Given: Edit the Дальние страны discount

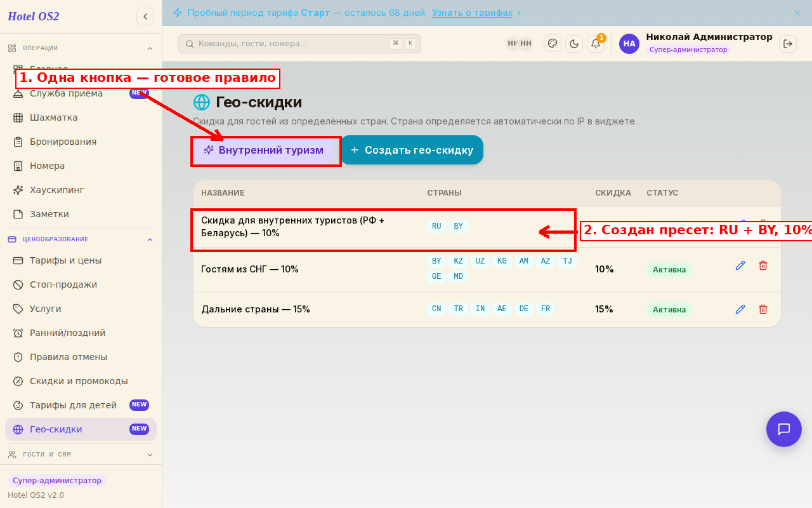Looking at the screenshot, I should point(740,309).
